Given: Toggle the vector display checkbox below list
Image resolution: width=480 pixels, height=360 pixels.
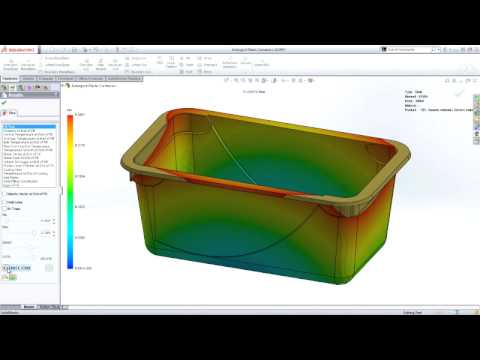Looking at the screenshot, I should pyautogui.click(x=4, y=194).
